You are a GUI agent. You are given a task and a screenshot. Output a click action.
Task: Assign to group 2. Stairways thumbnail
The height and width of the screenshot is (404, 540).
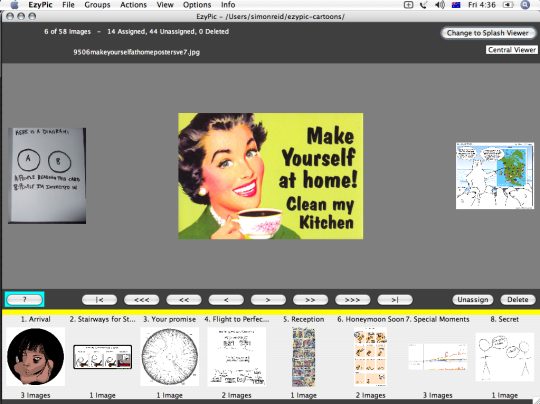click(x=102, y=357)
